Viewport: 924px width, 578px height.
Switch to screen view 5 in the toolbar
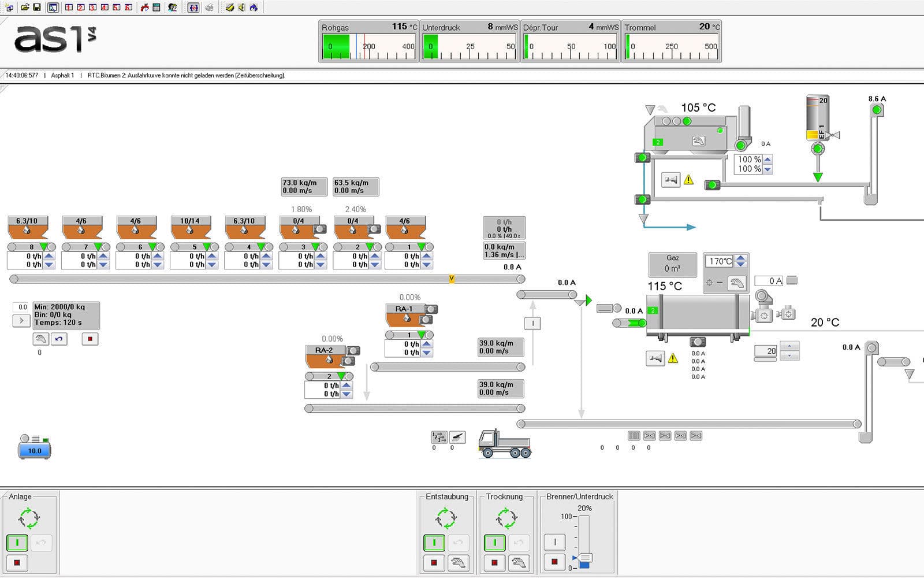pos(116,8)
